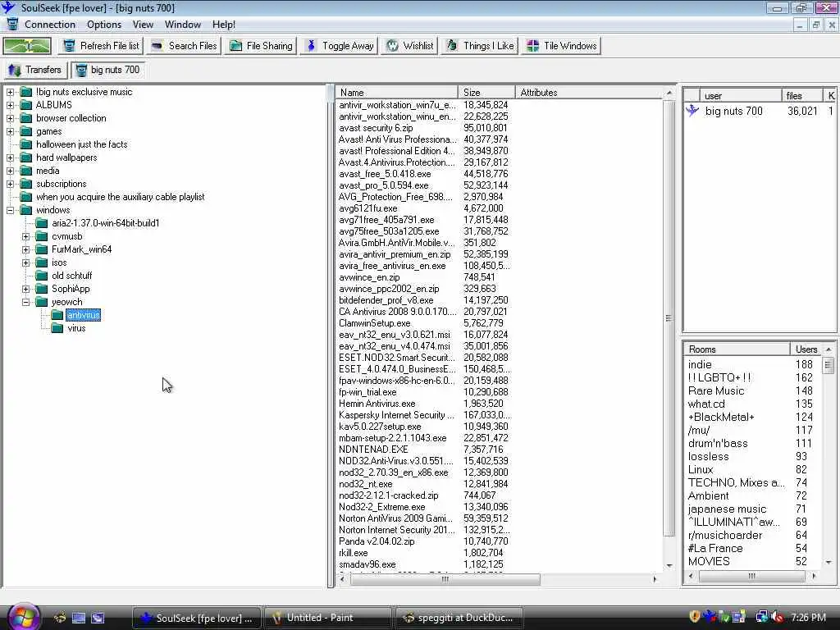Image resolution: width=840 pixels, height=630 pixels.
Task: Click the Rooms list down scroll arrow
Action: tap(829, 562)
